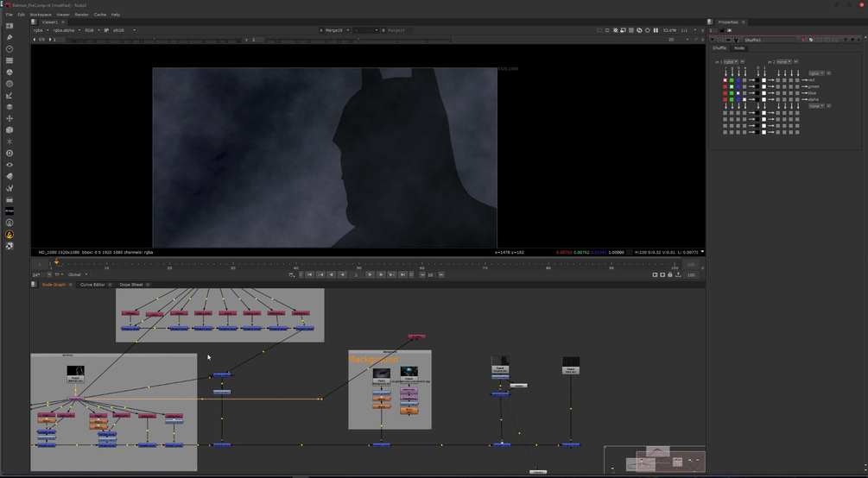Open the Other nodes printer icon
This screenshot has height=478, width=868.
point(10,199)
